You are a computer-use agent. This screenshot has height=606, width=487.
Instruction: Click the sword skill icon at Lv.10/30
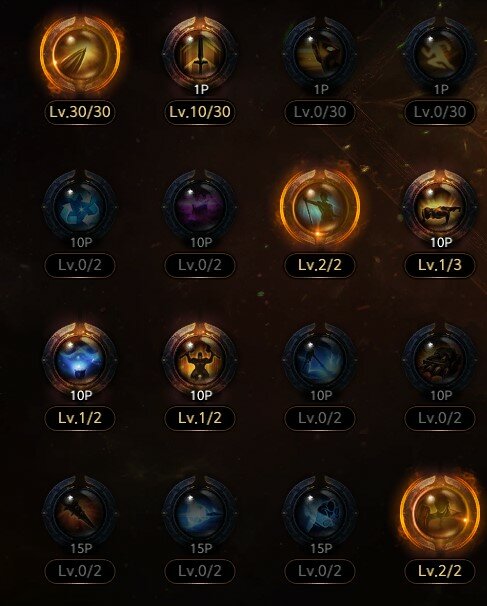click(200, 53)
